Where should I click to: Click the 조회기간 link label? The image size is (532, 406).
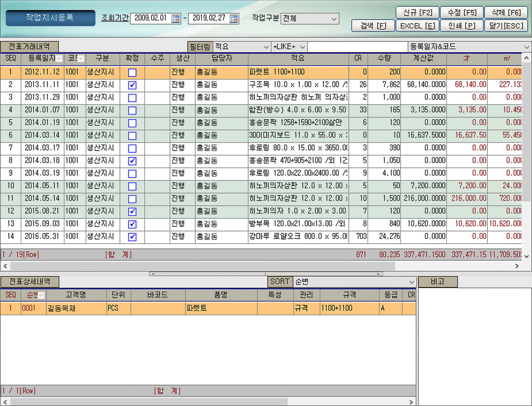(x=115, y=18)
